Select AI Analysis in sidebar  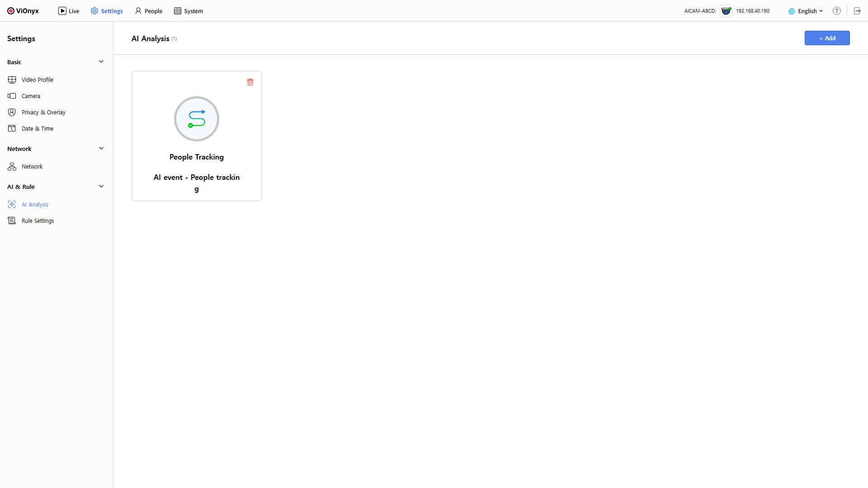(35, 204)
